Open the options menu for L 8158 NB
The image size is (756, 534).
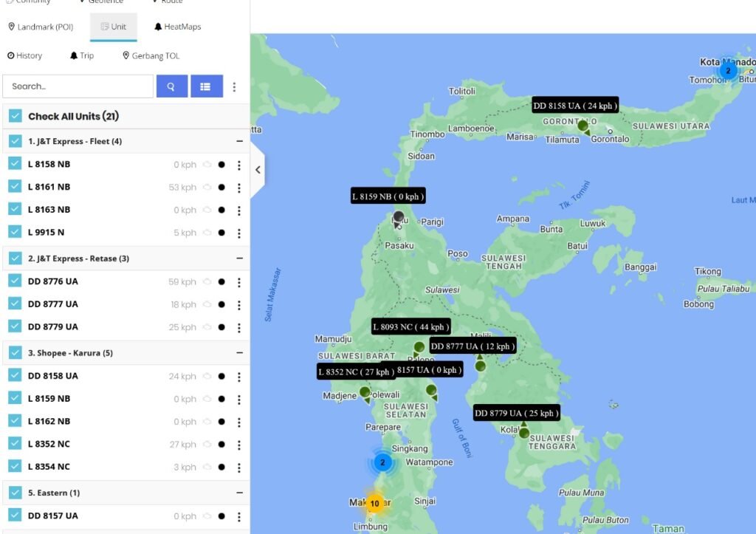pyautogui.click(x=239, y=165)
